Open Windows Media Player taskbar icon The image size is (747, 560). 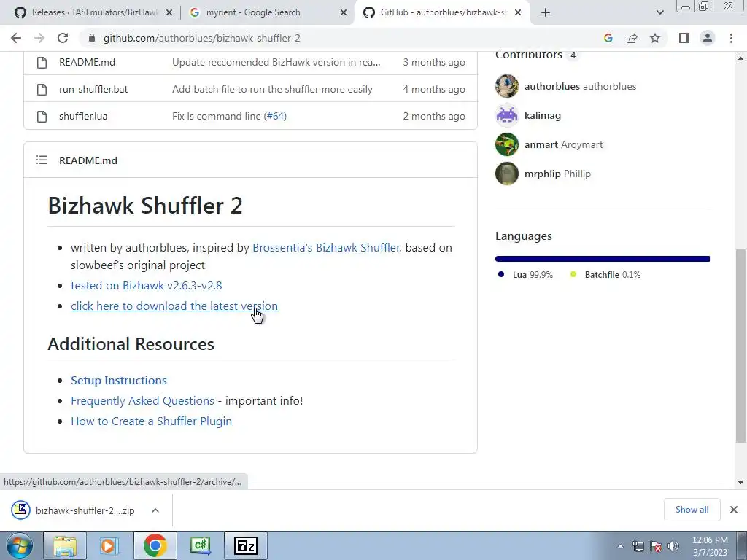pyautogui.click(x=108, y=545)
